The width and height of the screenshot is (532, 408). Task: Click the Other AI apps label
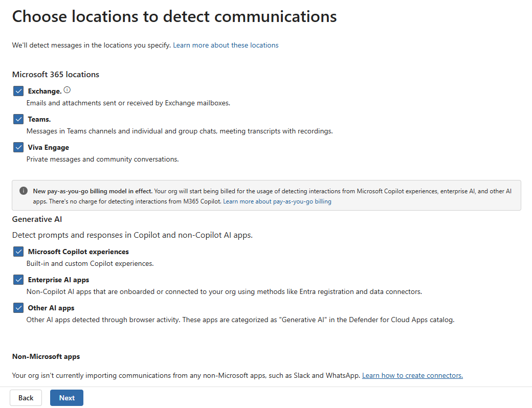click(51, 308)
